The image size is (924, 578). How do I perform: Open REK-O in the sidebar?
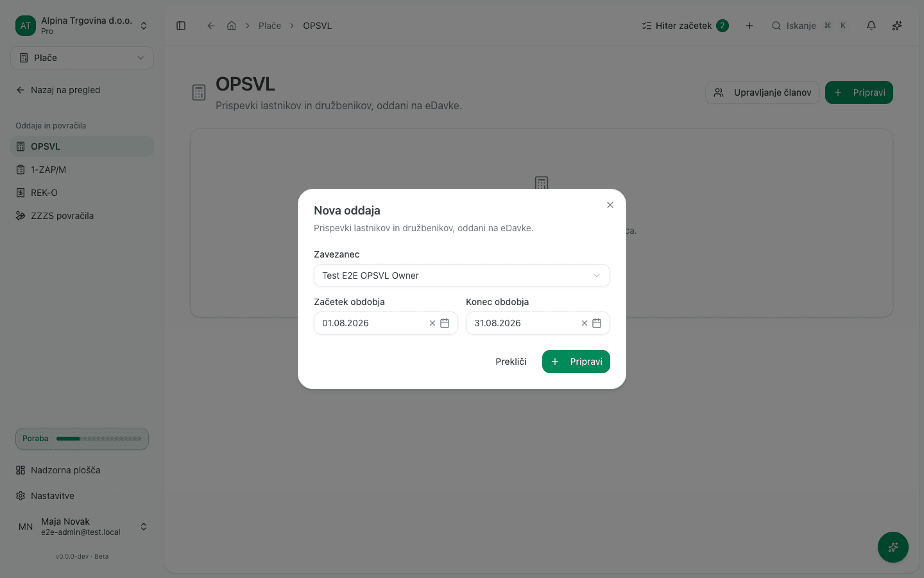[82, 193]
